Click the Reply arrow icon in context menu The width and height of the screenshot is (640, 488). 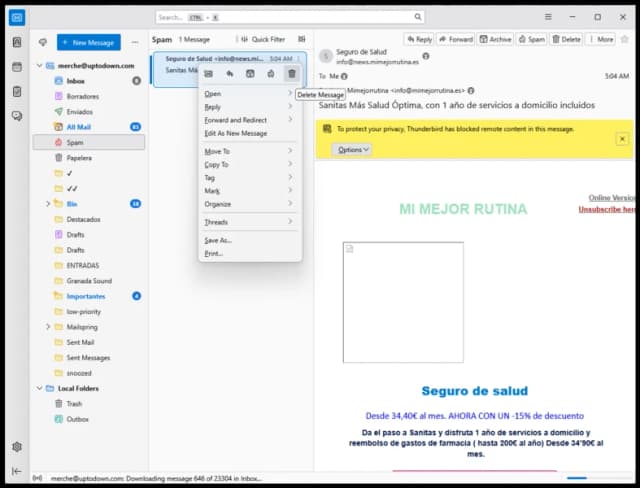(229, 74)
